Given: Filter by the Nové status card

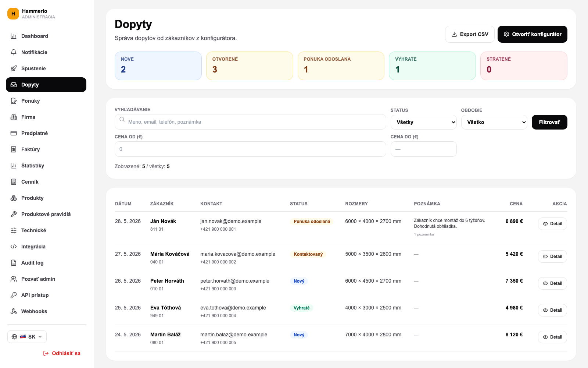Looking at the screenshot, I should pyautogui.click(x=158, y=66).
